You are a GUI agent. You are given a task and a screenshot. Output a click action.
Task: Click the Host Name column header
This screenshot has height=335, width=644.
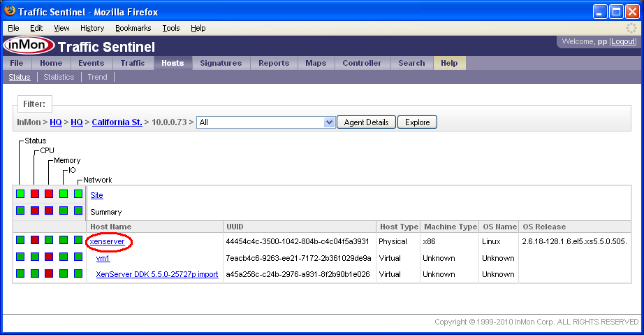(x=110, y=227)
